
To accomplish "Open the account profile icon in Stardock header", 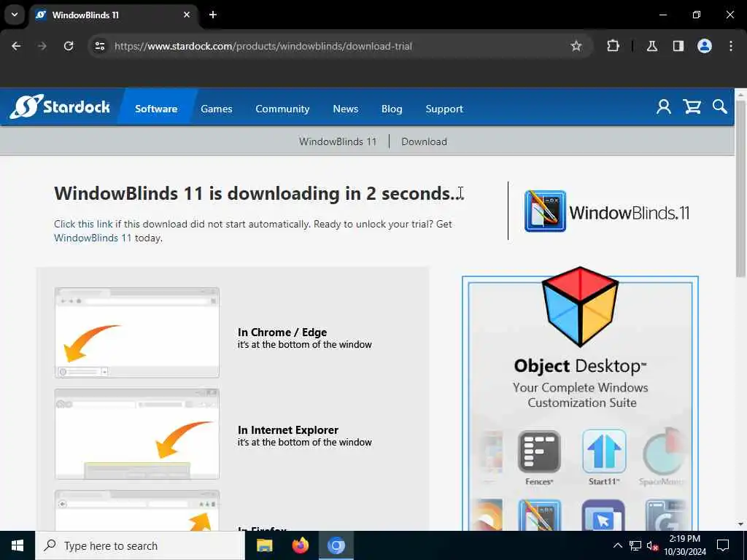I will click(x=664, y=106).
